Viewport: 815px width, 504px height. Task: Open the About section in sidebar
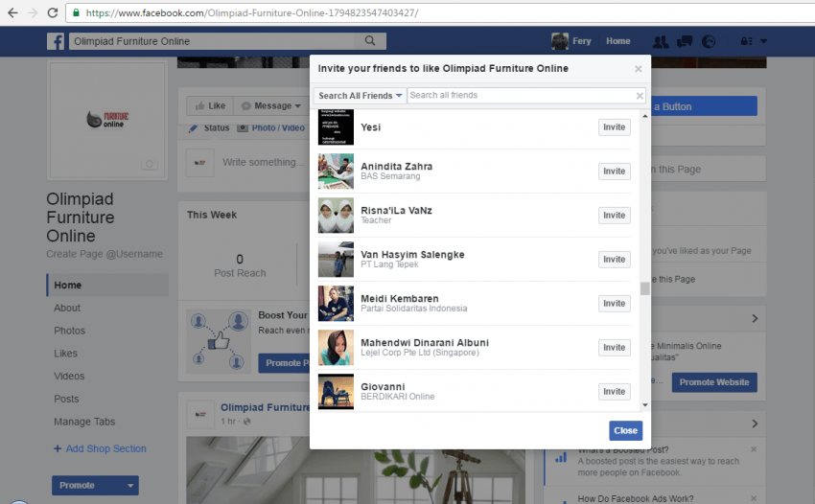(x=67, y=309)
